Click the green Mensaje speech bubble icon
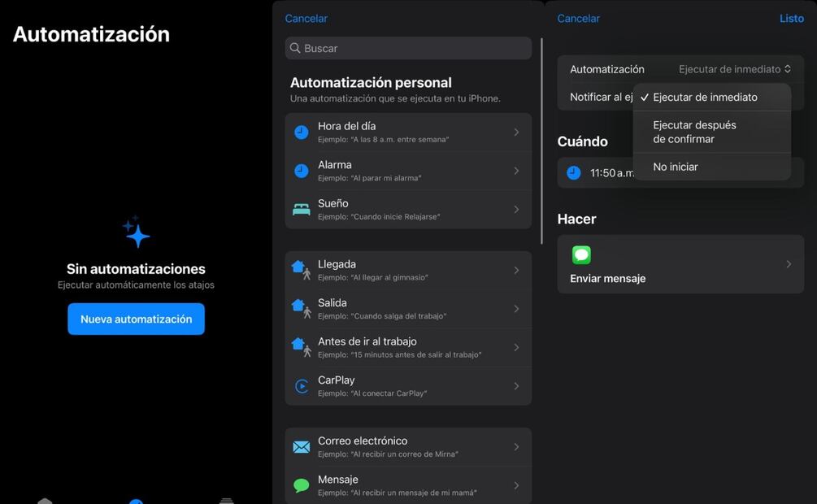The image size is (817, 504). (302, 485)
